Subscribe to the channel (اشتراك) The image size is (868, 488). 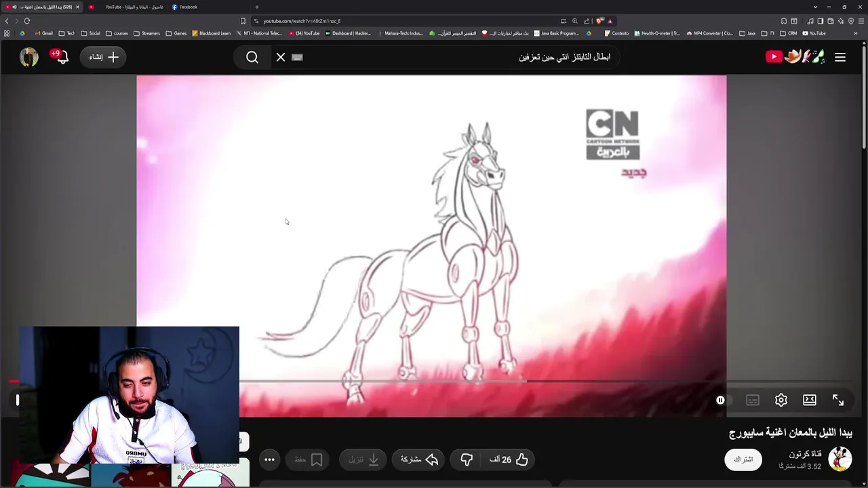coord(743,460)
